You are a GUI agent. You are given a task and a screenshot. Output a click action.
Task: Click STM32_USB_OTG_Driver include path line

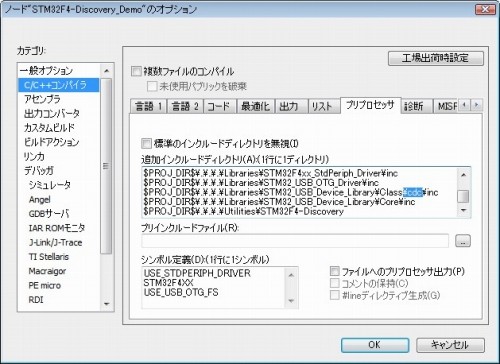[261, 183]
